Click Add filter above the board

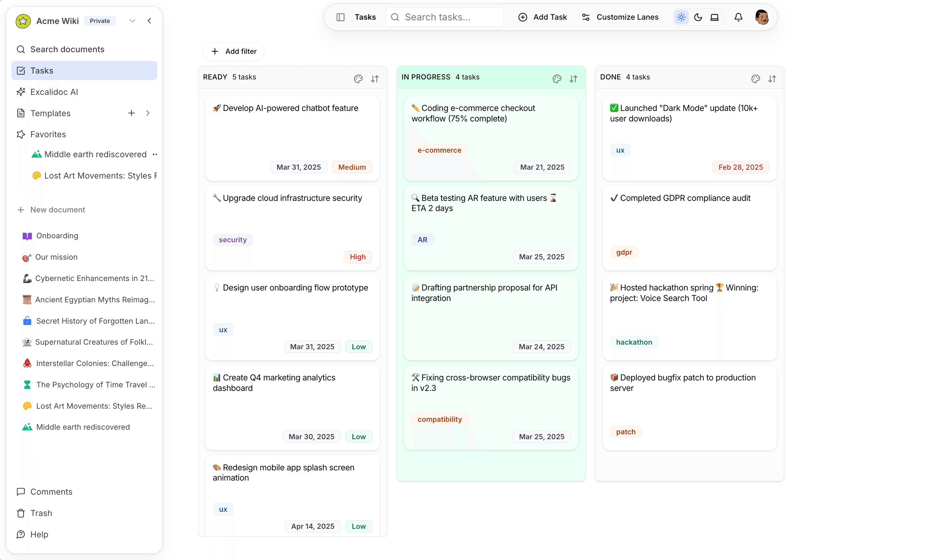233,51
